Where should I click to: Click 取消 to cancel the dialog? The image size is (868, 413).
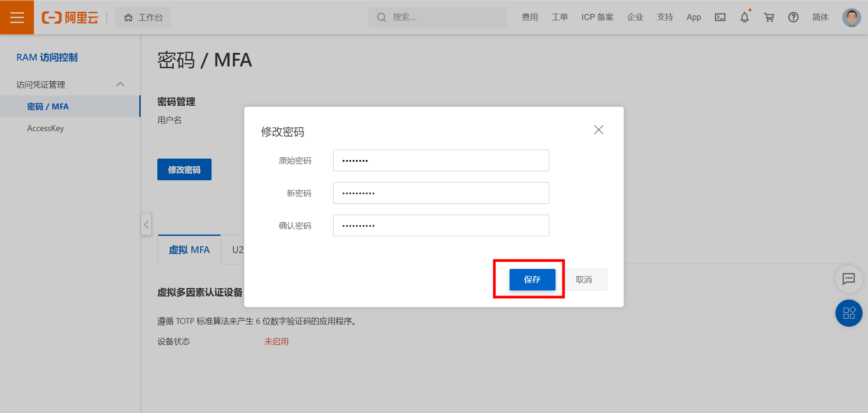584,280
